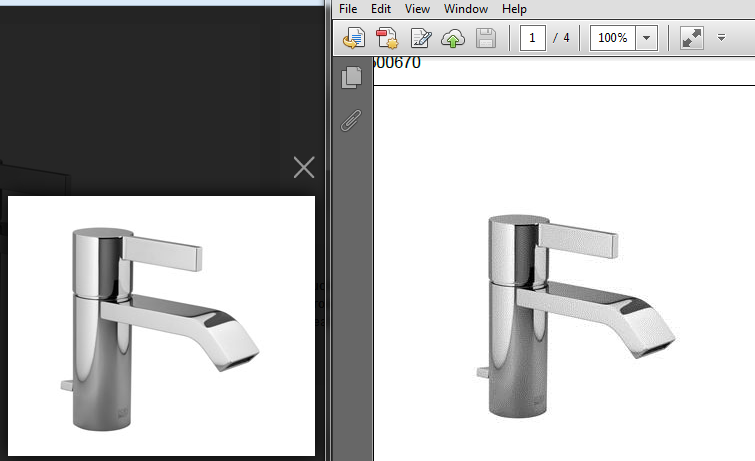Open the Window menu
The width and height of the screenshot is (755, 461).
click(x=466, y=9)
